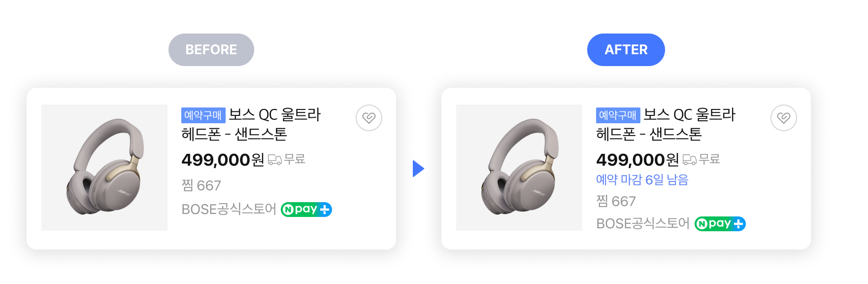The image size is (868, 284).
Task: Open the headphone thumbnail in the BEFORE card
Action: click(x=104, y=168)
